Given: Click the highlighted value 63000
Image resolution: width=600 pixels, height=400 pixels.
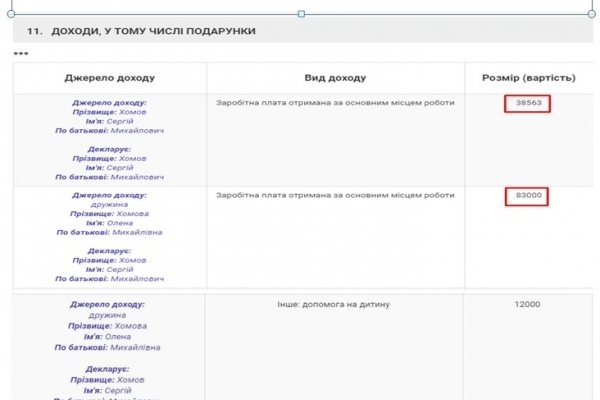Looking at the screenshot, I should tap(528, 196).
